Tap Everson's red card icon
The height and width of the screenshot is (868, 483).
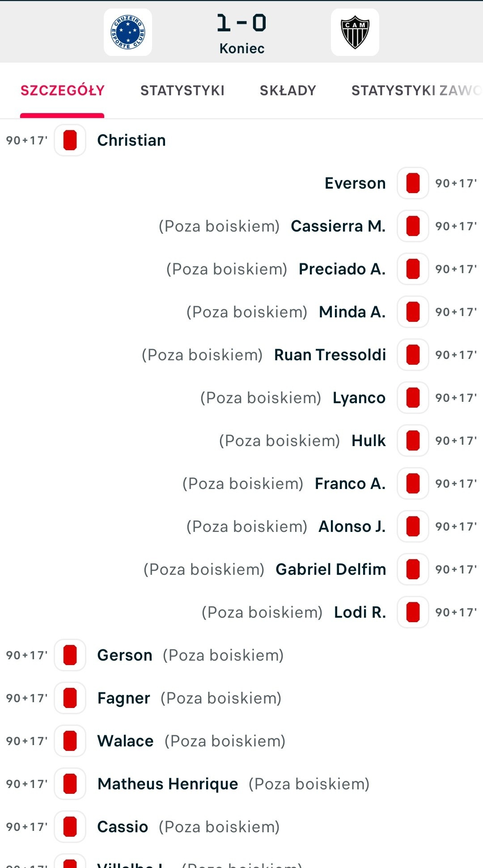coord(413,183)
